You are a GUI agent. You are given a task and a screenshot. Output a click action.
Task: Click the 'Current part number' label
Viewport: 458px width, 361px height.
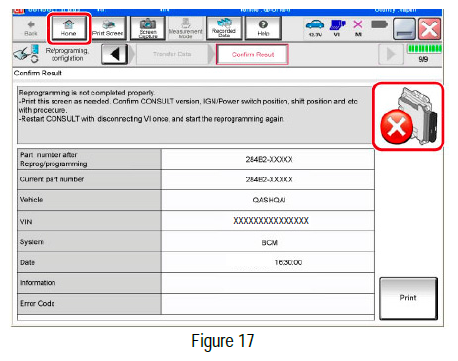(52, 179)
